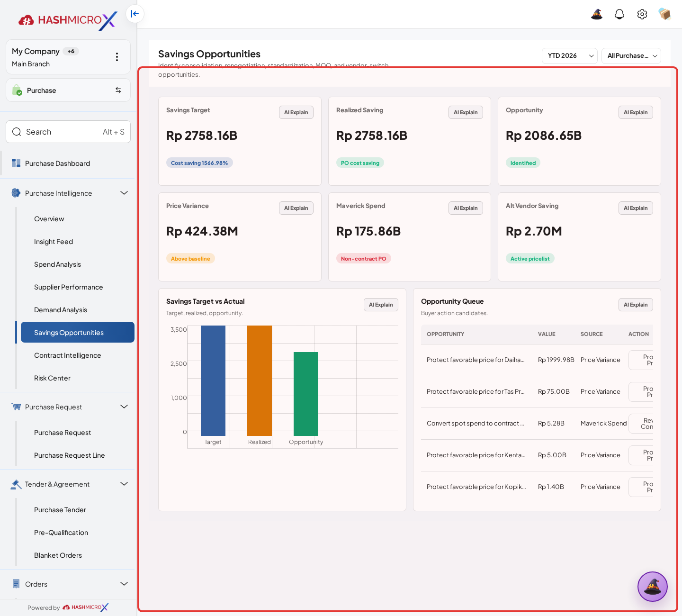Click AI Explain on Savings Target card
Screen dimensions: 682x616
296,112
